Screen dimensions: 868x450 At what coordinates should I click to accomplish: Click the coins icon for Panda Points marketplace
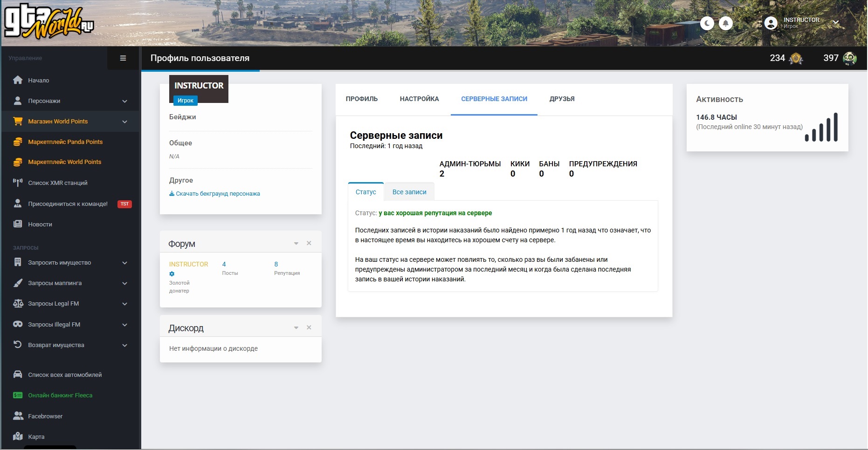click(18, 142)
